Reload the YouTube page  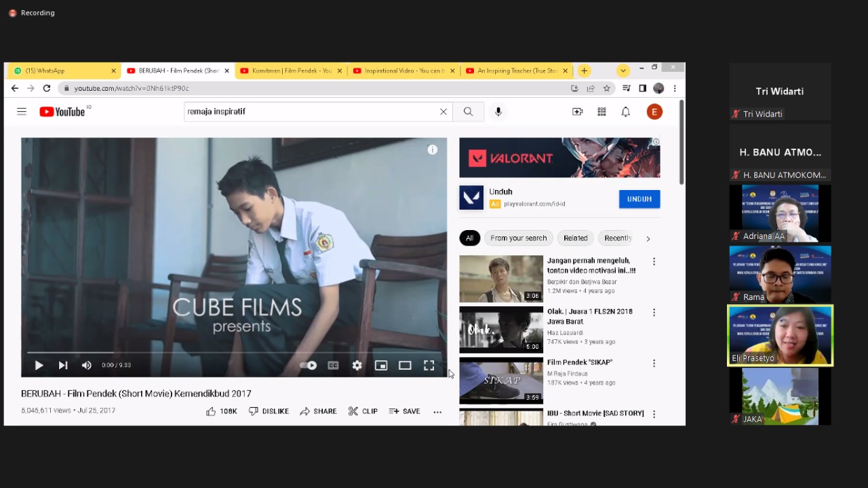(47, 88)
